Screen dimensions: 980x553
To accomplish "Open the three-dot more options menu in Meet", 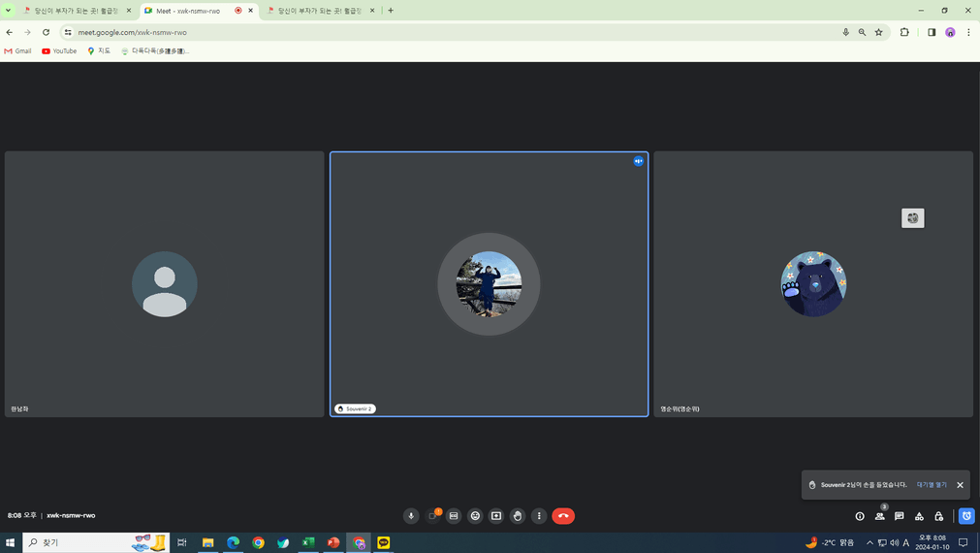I will (x=539, y=516).
